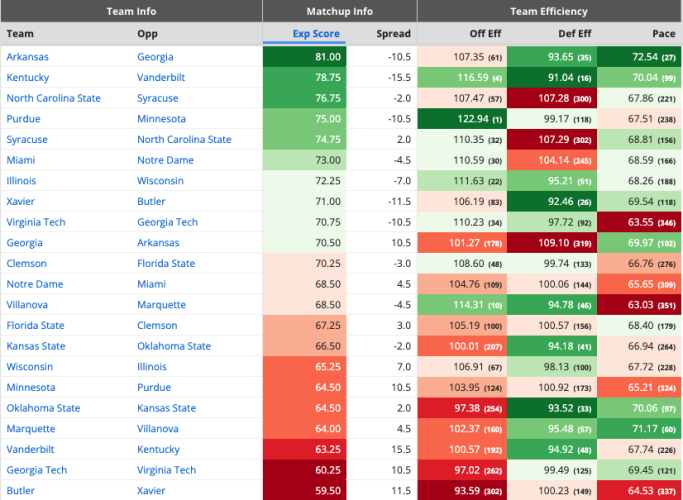Sort table by Exp Score column header
The width and height of the screenshot is (683, 500).
pos(316,34)
